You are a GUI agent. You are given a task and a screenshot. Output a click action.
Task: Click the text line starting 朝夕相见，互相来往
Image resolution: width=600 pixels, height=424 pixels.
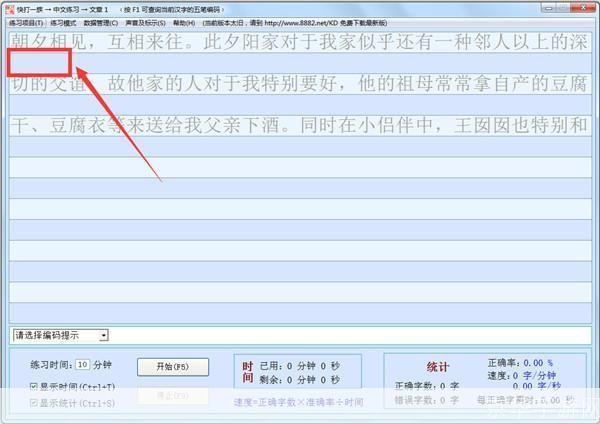(x=300, y=42)
